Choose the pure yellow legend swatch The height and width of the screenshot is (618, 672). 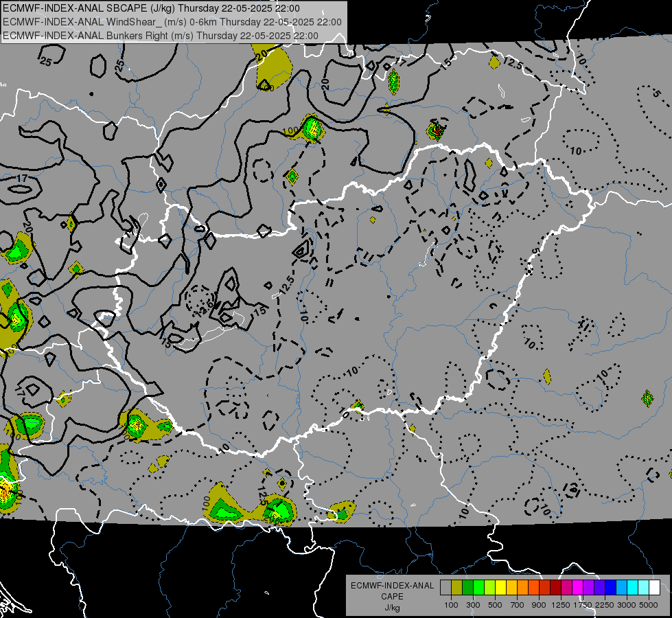[x=500, y=588]
